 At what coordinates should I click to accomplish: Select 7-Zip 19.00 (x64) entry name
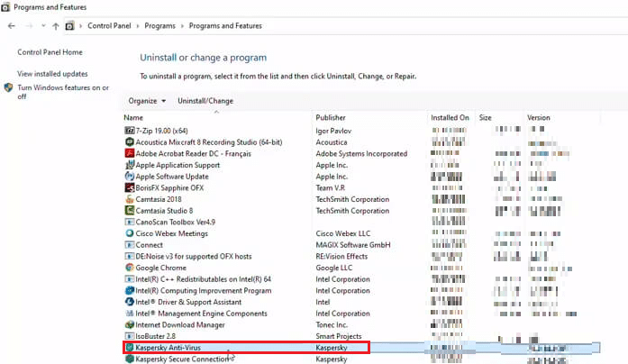point(161,131)
